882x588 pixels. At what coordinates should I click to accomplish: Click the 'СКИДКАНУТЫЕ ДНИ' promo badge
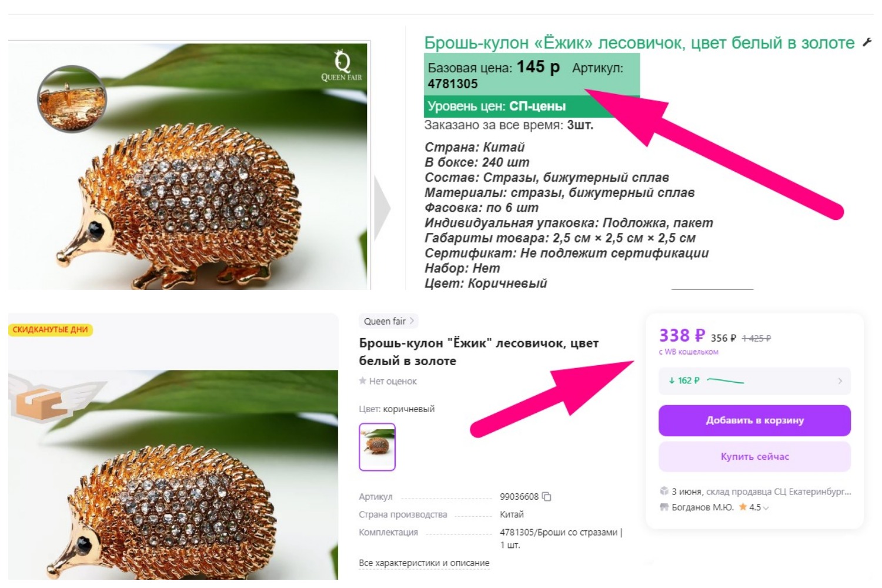[x=51, y=330]
